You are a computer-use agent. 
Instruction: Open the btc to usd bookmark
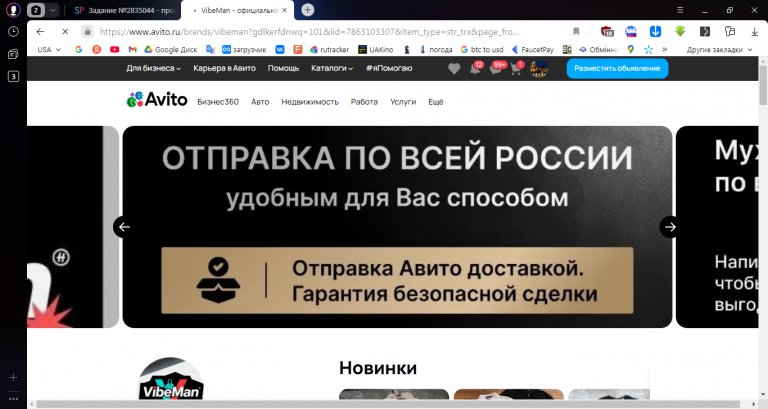tap(482, 49)
